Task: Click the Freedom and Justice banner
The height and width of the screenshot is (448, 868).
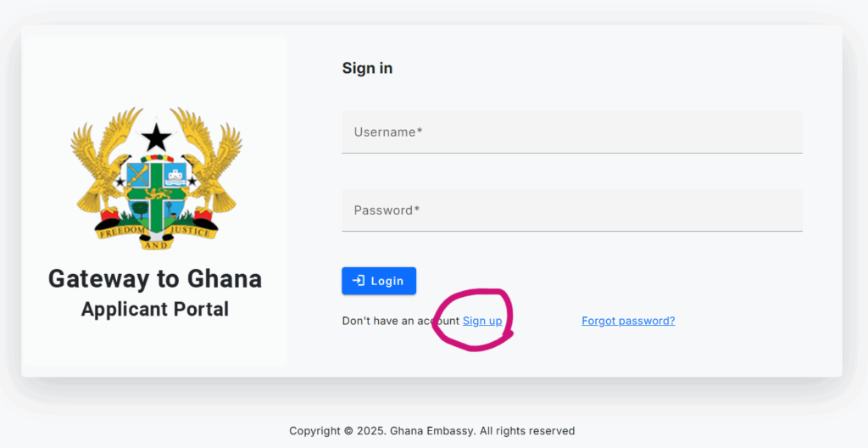Action: [x=156, y=233]
